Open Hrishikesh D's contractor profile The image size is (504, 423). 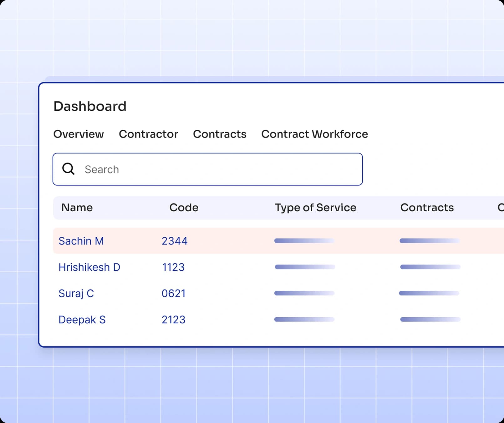(89, 267)
